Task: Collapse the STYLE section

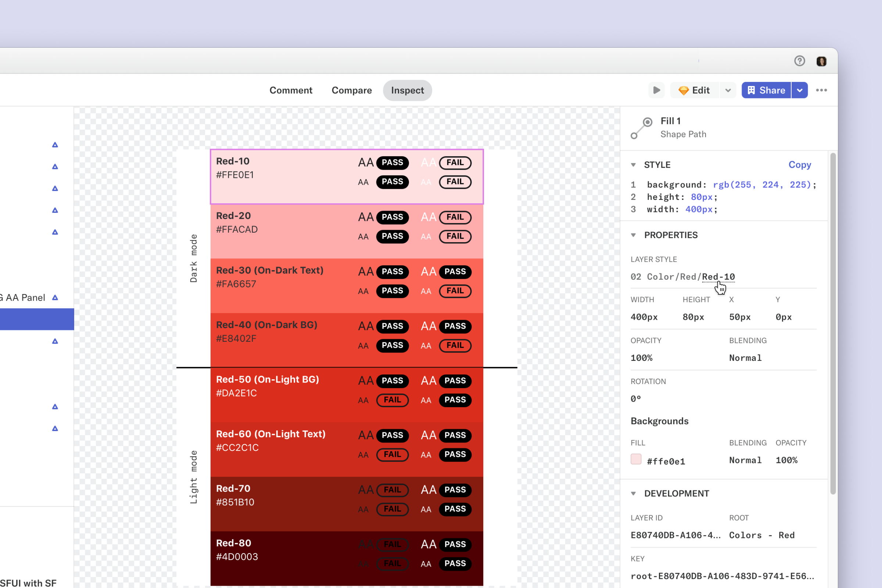Action: [x=633, y=165]
